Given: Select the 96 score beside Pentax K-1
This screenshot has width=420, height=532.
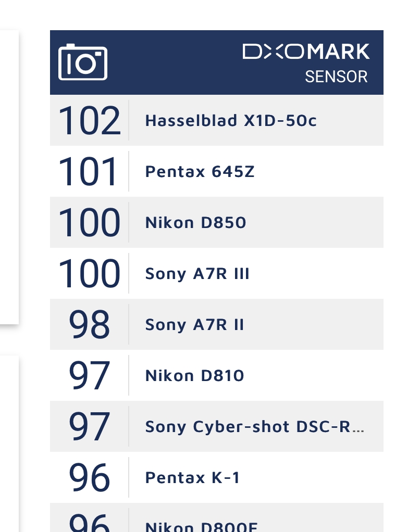Looking at the screenshot, I should (x=89, y=478).
